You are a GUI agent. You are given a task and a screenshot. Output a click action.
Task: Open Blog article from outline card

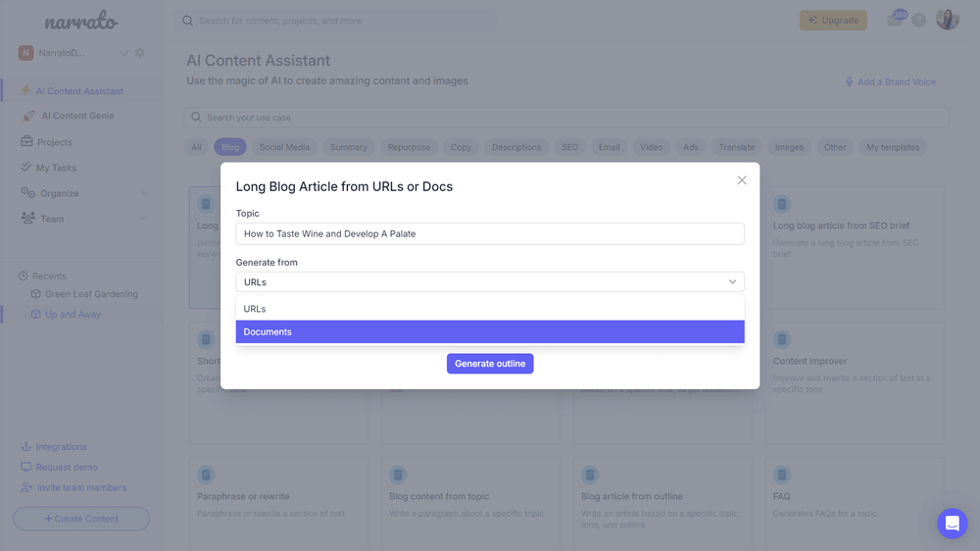(662, 504)
